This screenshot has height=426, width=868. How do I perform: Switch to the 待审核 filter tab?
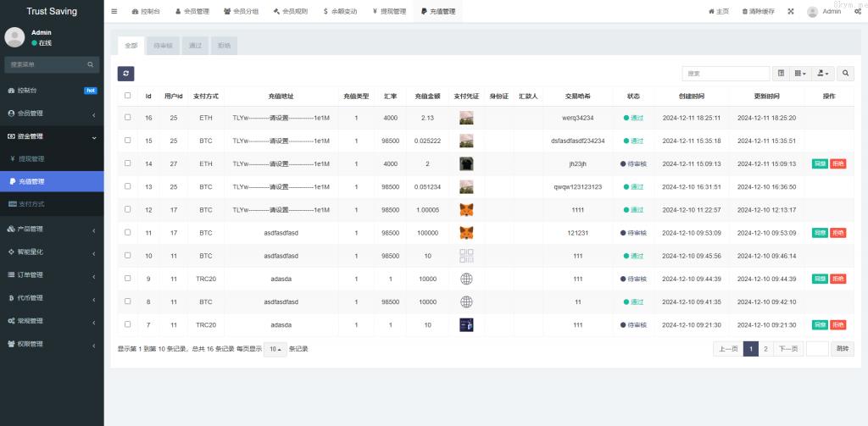click(161, 45)
